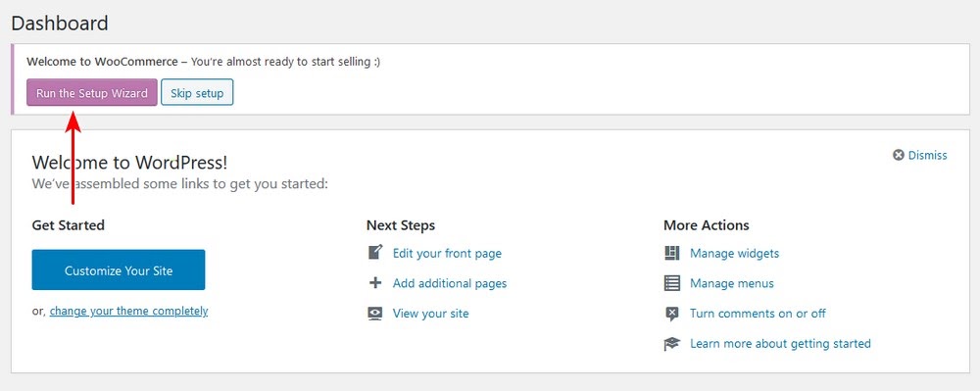Click the Dismiss circle-x icon
This screenshot has height=391, width=980.
click(x=898, y=155)
